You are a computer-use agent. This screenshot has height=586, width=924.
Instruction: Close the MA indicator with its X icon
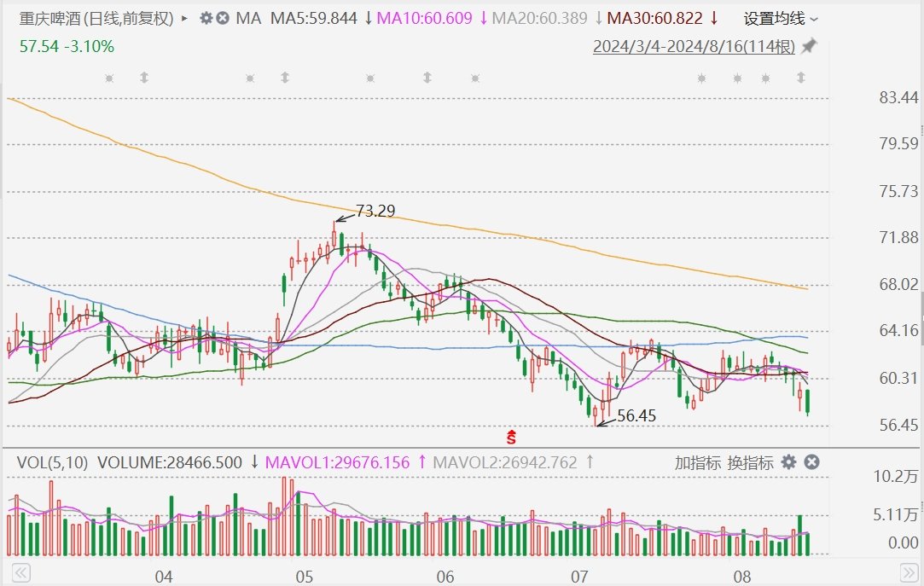pos(223,18)
